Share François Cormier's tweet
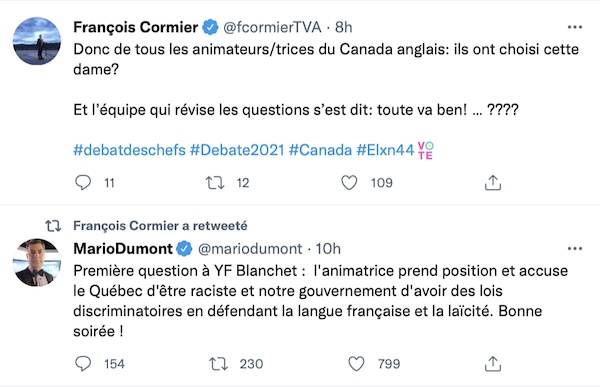 (x=493, y=183)
